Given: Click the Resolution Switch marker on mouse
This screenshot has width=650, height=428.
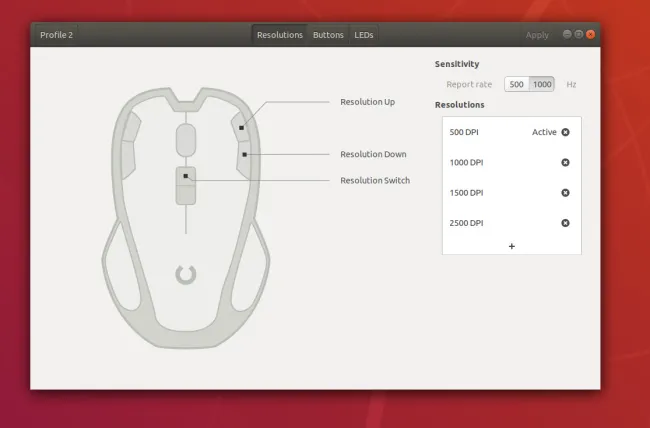Looking at the screenshot, I should [x=186, y=176].
